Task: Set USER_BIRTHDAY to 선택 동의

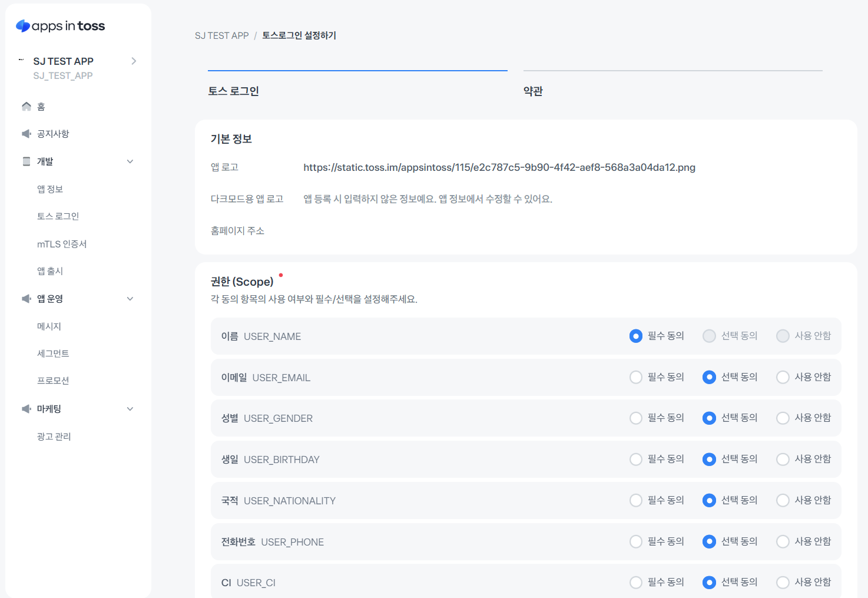Action: click(710, 459)
